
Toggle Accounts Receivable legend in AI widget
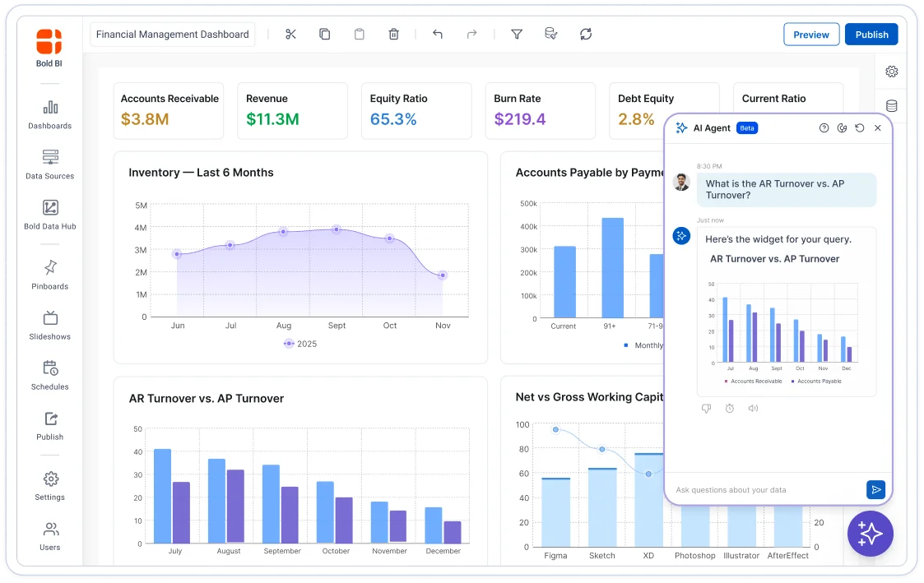pos(754,381)
